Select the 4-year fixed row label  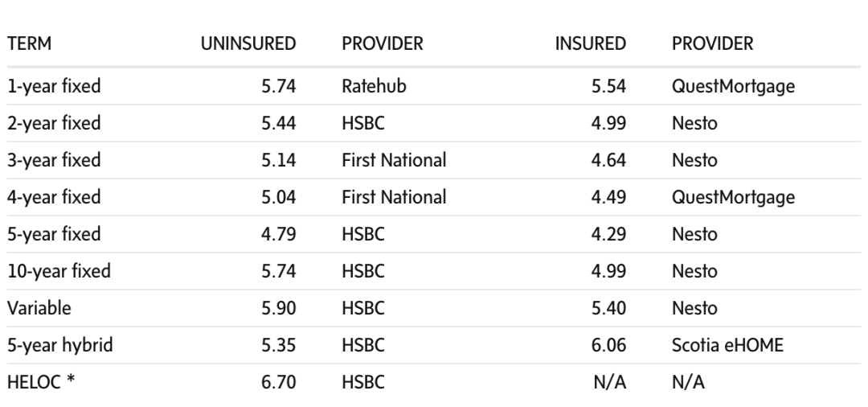coord(54,197)
